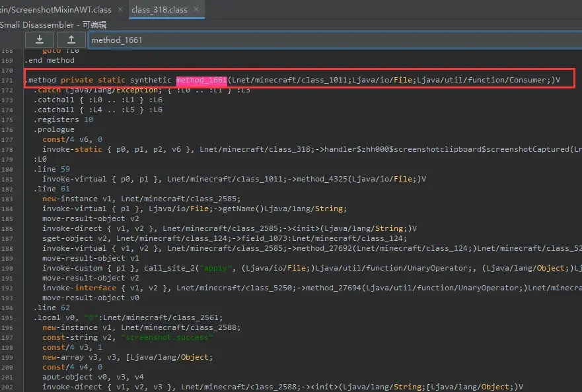
Task: Click the ".local v0" class_2561 line
Action: pyautogui.click(x=128, y=318)
